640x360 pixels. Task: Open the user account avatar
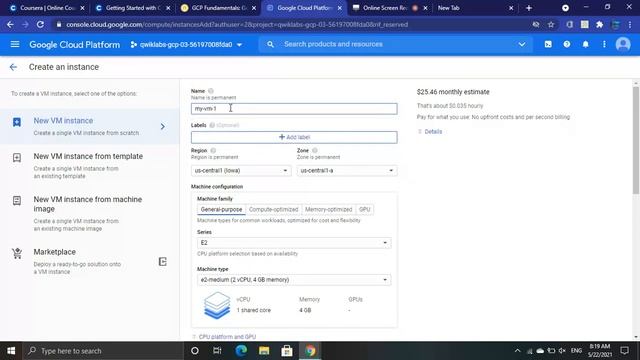click(623, 44)
